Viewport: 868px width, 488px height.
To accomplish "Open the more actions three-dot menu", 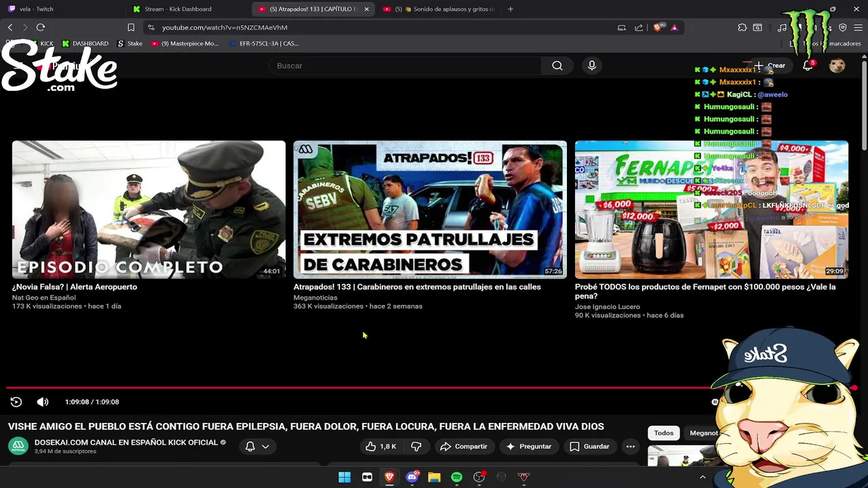I will point(631,447).
